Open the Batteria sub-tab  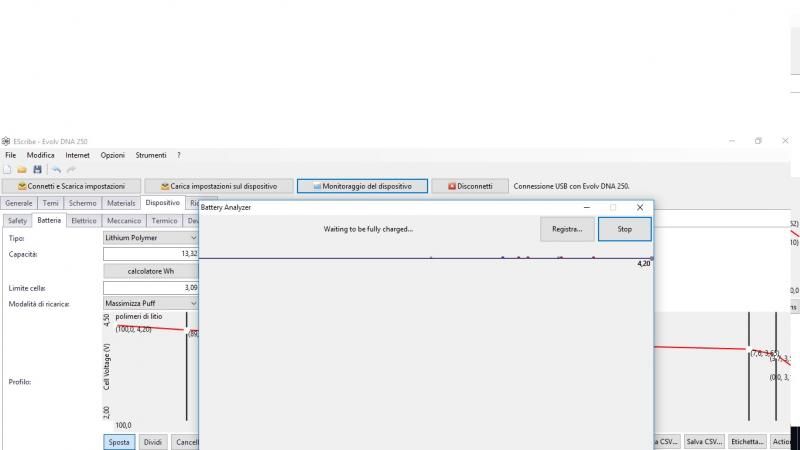click(49, 220)
